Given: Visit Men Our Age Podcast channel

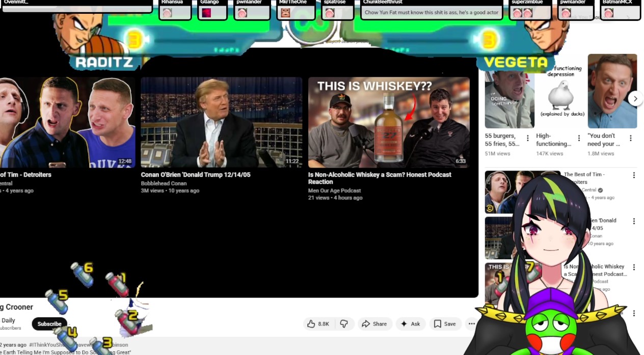Looking at the screenshot, I should click(334, 190).
